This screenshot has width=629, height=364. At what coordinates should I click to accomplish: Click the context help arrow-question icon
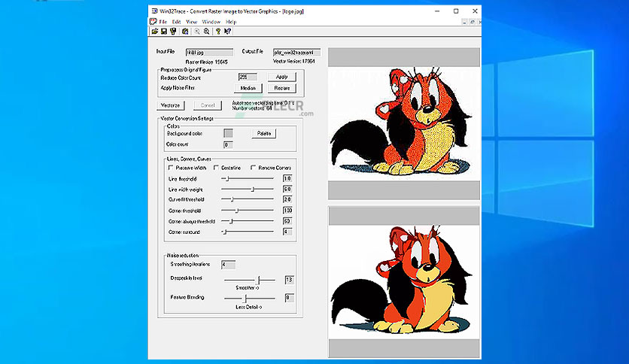tap(227, 32)
